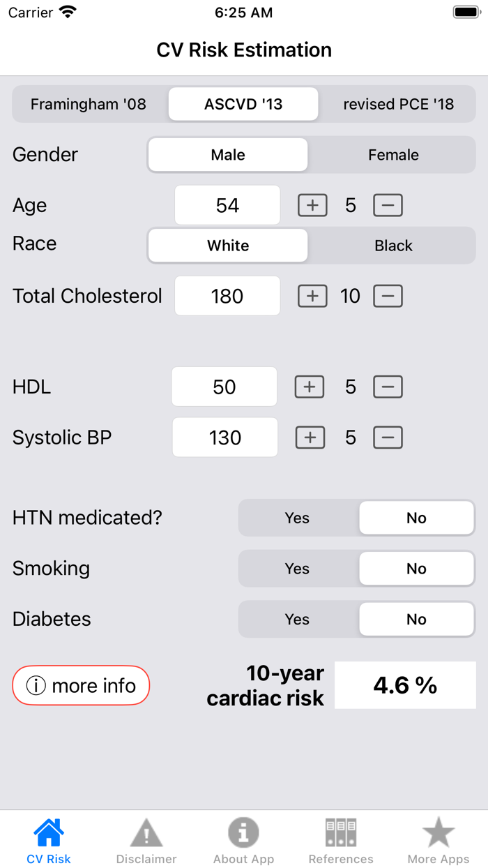Viewport: 488px width, 868px height.
Task: Select Female gender
Action: pos(392,155)
